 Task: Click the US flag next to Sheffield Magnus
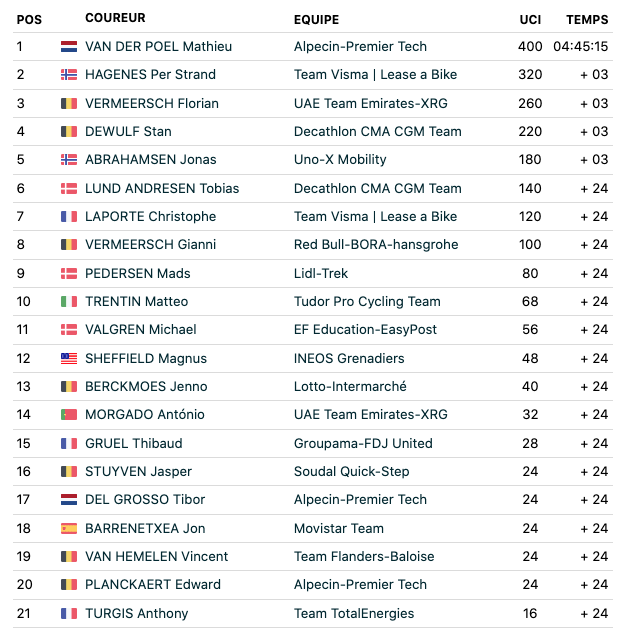(x=69, y=358)
